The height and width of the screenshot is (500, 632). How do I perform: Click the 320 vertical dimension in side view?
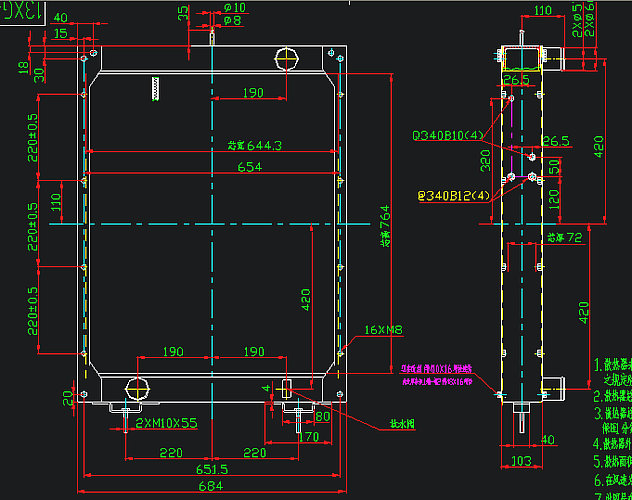coord(487,161)
